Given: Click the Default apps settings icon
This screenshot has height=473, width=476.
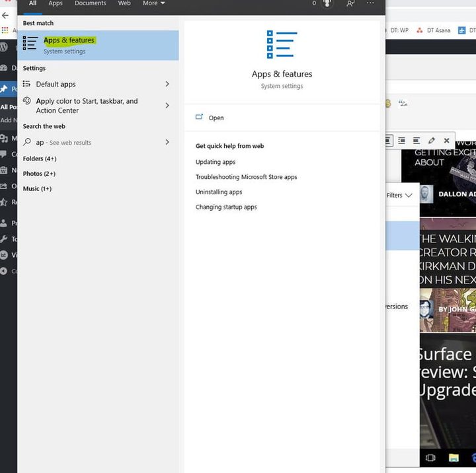Looking at the screenshot, I should tap(27, 84).
